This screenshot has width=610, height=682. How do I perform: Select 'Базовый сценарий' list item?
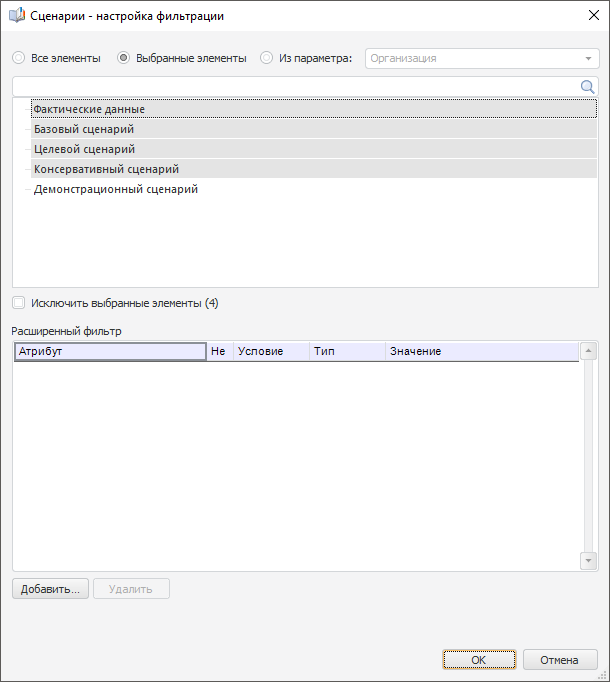(314, 129)
